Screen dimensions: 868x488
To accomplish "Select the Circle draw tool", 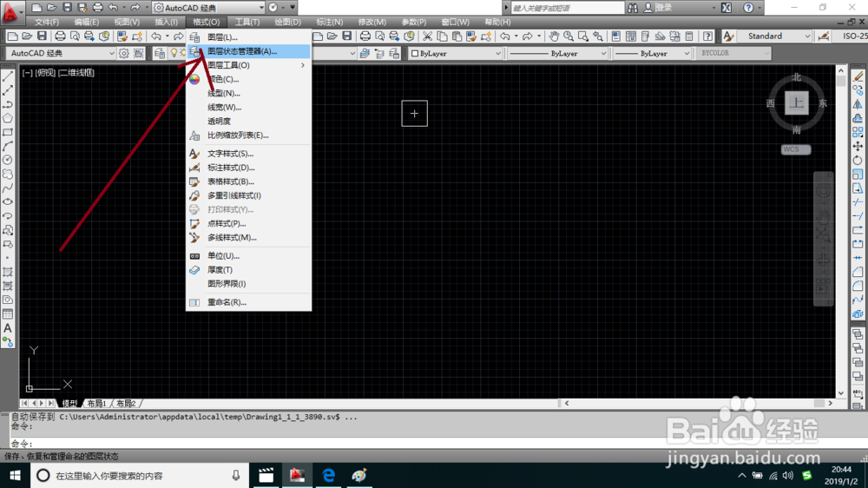I will pos(8,160).
